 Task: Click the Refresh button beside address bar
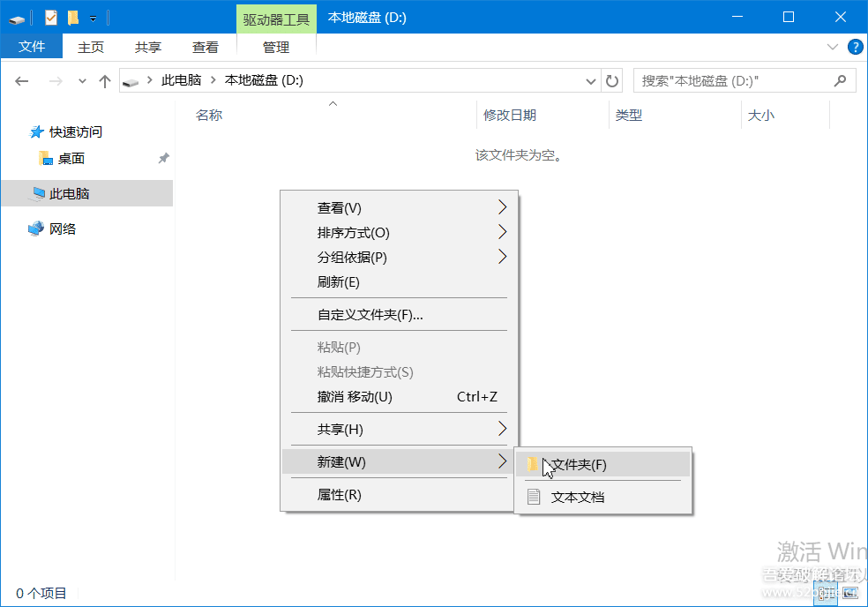[x=613, y=81]
